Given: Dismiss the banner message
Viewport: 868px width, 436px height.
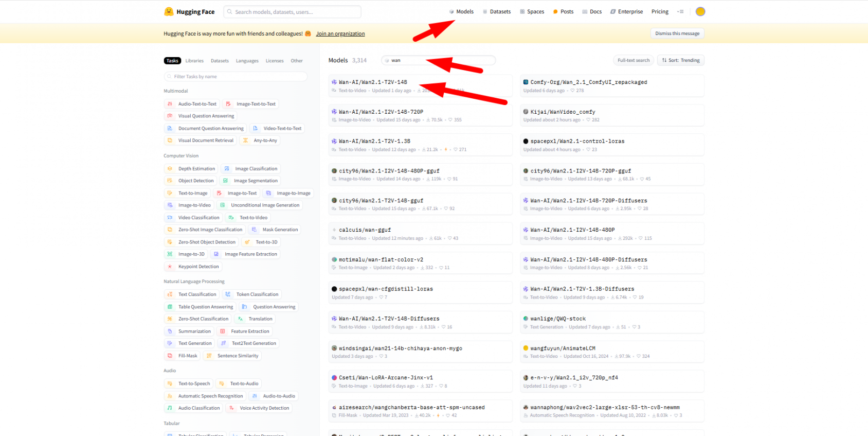Looking at the screenshot, I should pyautogui.click(x=677, y=33).
